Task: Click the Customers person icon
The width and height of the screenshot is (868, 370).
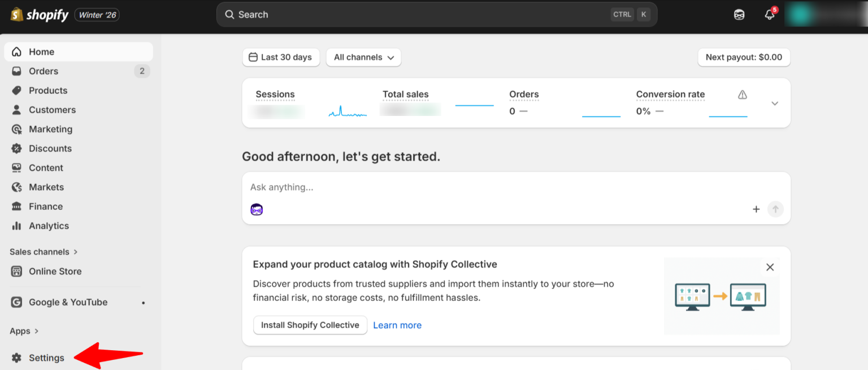Action: tap(16, 110)
